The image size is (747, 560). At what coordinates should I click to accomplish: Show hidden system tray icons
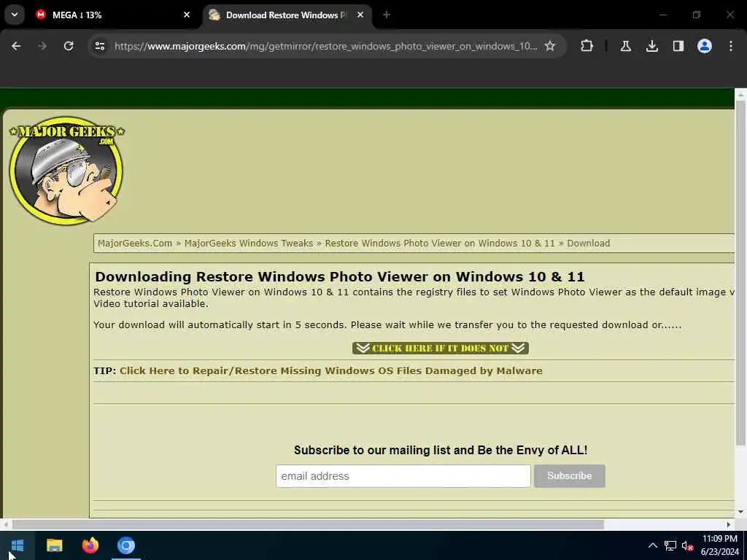[x=653, y=545]
